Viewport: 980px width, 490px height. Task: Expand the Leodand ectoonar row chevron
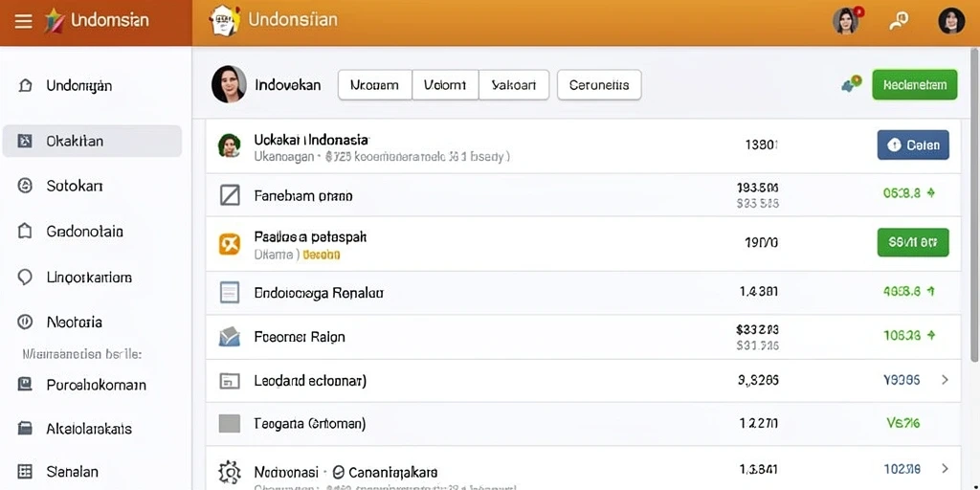(945, 379)
